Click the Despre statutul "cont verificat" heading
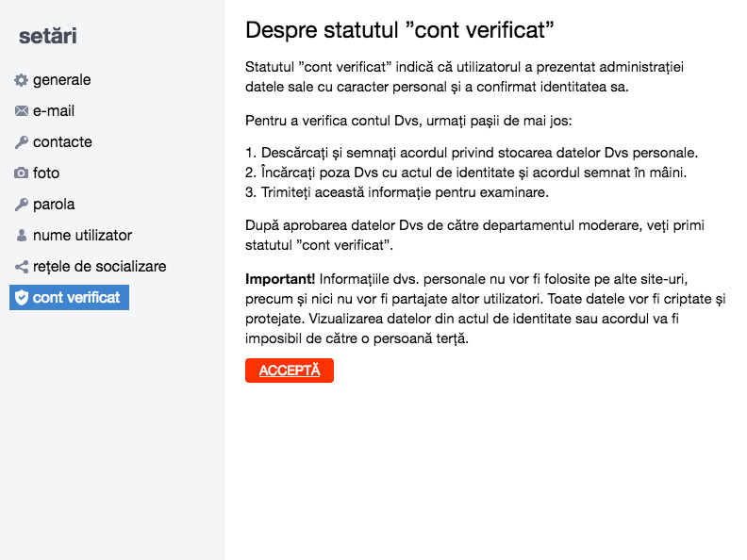Image resolution: width=747 pixels, height=560 pixels. 400,30
